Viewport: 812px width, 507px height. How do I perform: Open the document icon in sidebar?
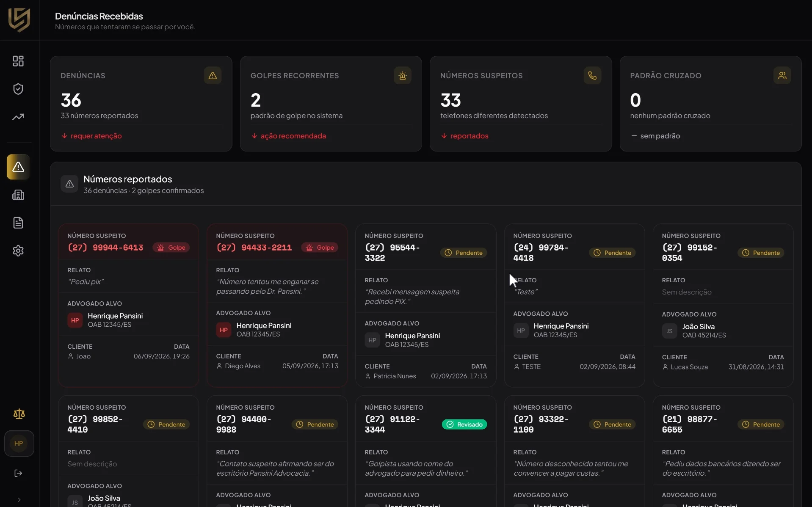18,223
